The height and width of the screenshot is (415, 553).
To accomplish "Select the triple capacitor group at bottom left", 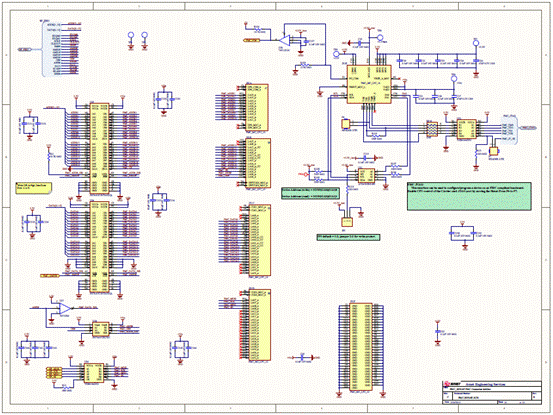I will [x=35, y=348].
